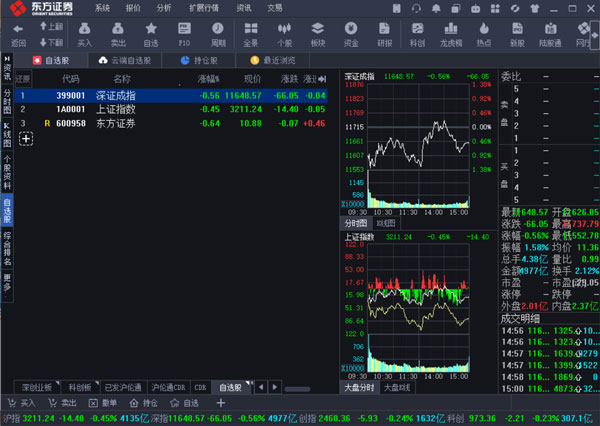Open the 板块 sector layers icon
Viewport: 600px width, 426px height.
pos(318,29)
